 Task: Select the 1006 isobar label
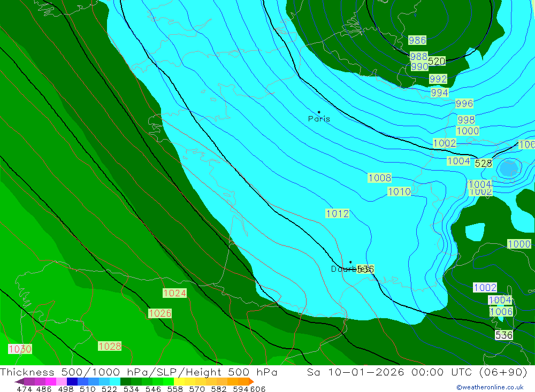tap(501, 311)
